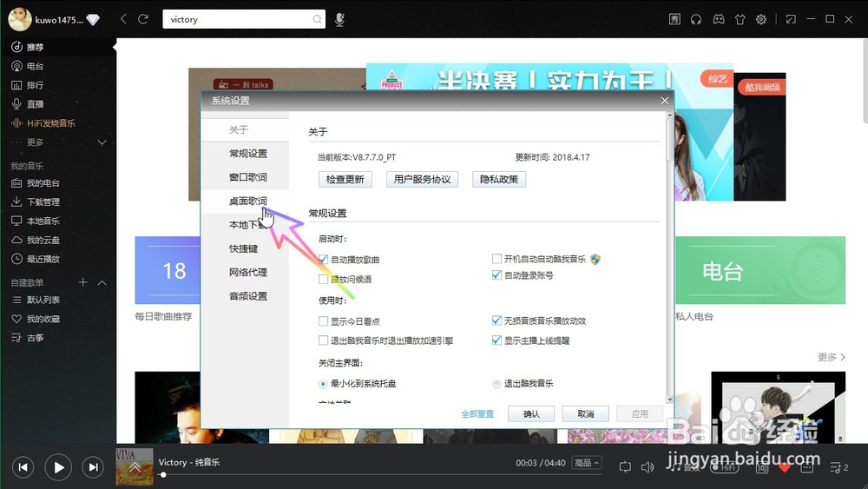Click the VIP diamond icon beside username

93,20
